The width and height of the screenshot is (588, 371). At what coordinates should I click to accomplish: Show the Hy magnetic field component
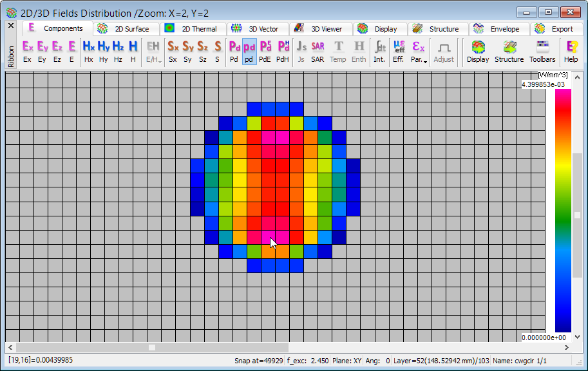tap(103, 52)
